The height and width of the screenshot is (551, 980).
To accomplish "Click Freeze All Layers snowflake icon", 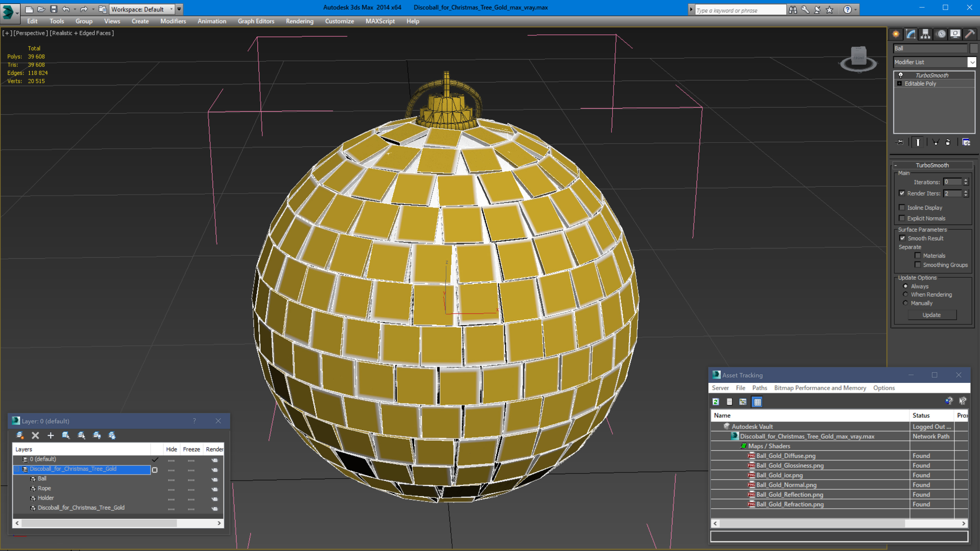I will click(x=112, y=435).
